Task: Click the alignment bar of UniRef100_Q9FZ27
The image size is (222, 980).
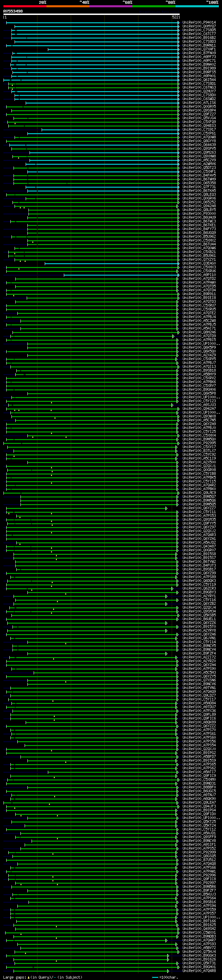Action: pos(93,114)
